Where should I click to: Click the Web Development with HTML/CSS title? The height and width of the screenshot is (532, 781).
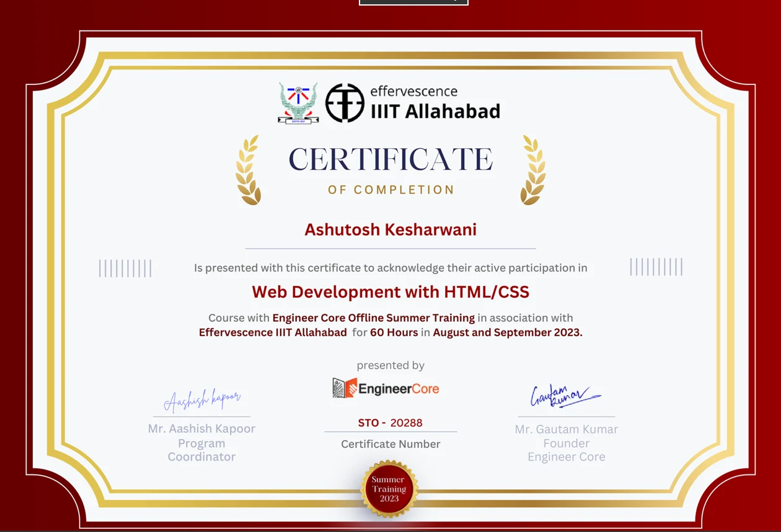[390, 291]
